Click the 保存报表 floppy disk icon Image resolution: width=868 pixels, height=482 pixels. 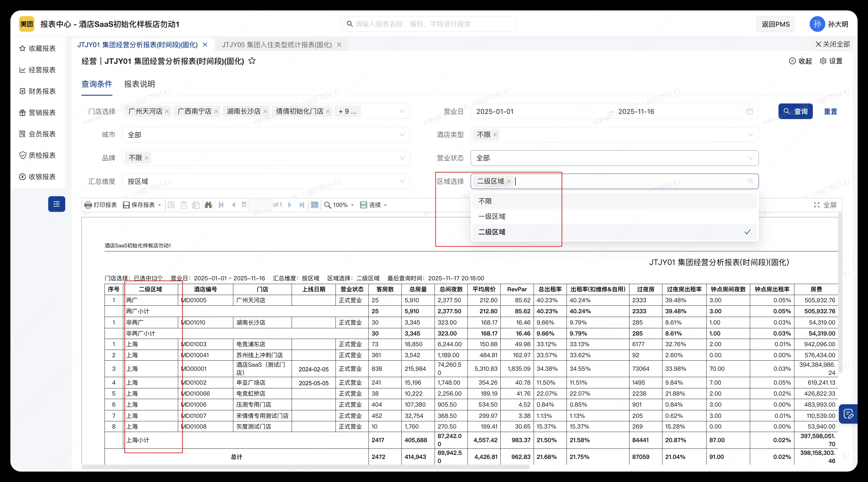tap(126, 205)
